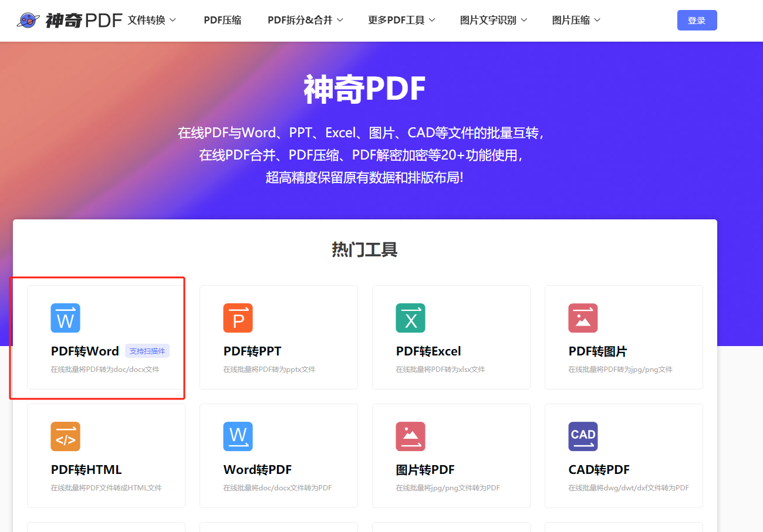Open the 图片转PDF red picture icon
The image size is (763, 532).
coord(410,436)
